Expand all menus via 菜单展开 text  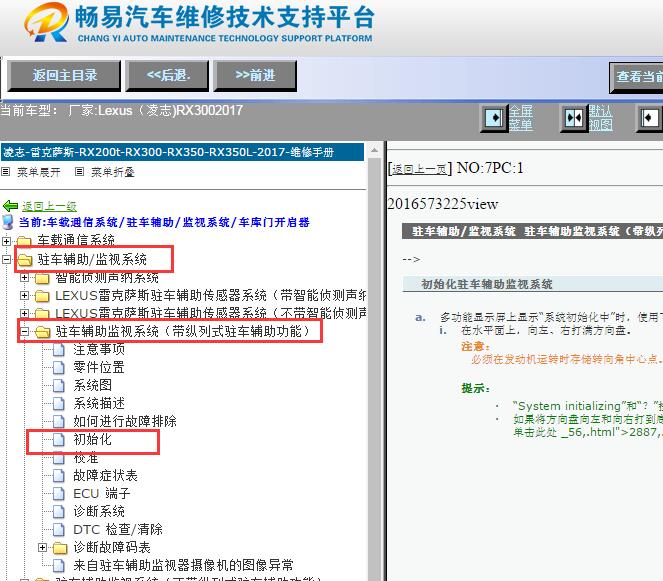coord(38,172)
